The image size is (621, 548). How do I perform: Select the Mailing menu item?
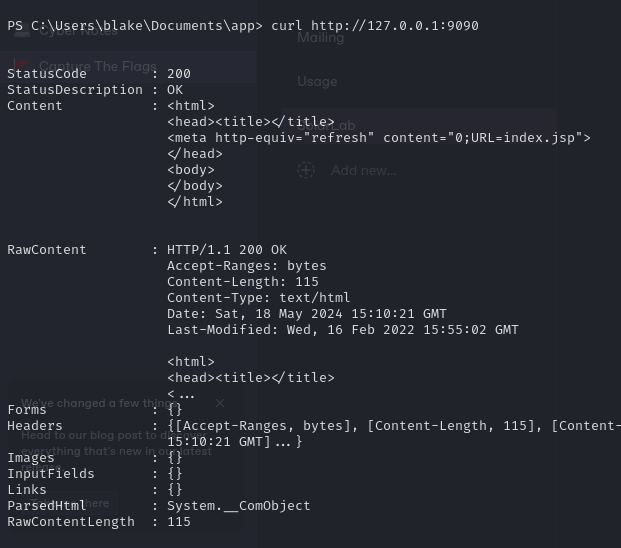320,38
